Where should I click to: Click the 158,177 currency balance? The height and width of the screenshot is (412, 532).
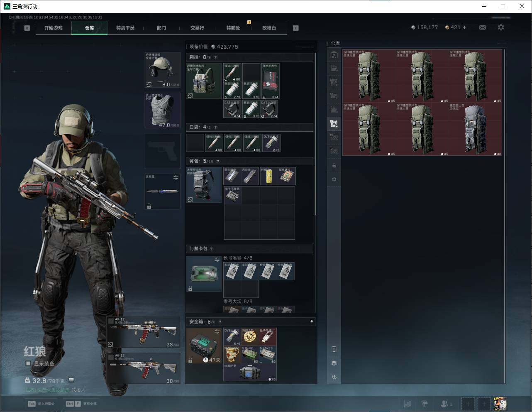[425, 27]
